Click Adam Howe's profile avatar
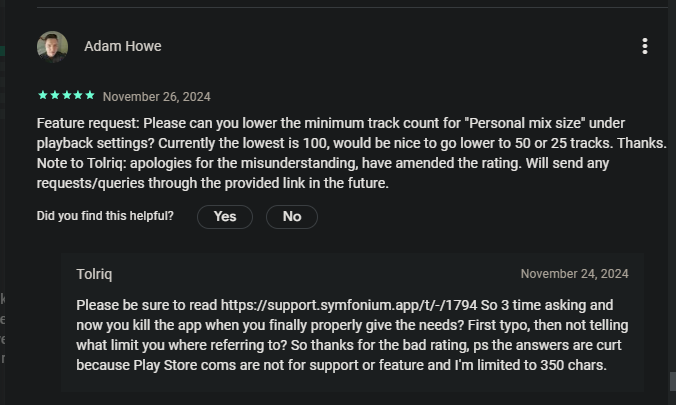 pos(52,46)
